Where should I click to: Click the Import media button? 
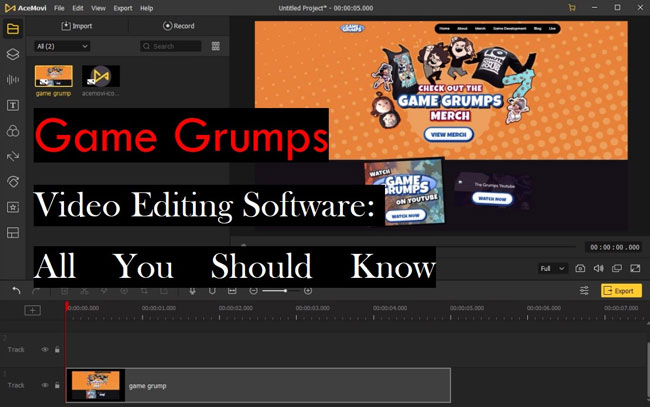pos(77,26)
